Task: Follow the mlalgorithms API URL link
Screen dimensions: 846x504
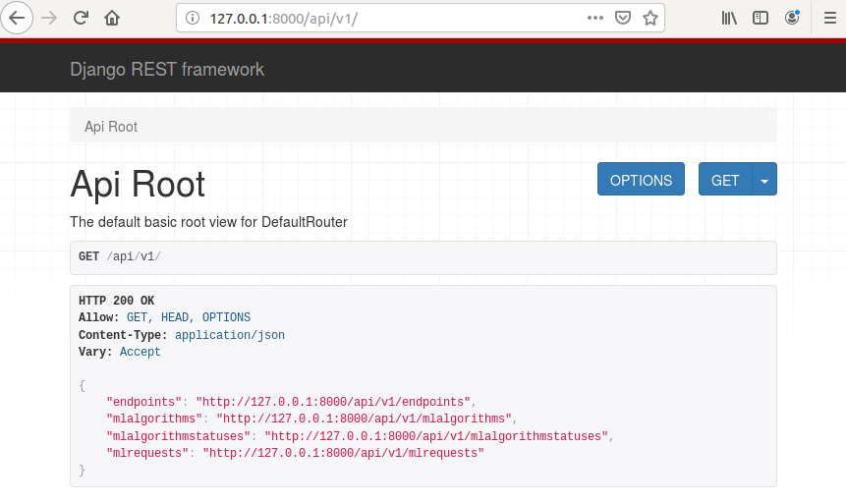Action: coord(364,419)
